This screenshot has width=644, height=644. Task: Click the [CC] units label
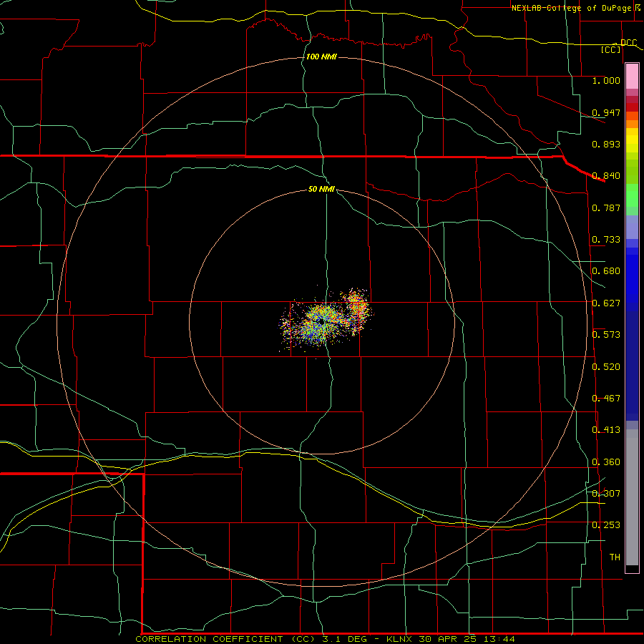(x=611, y=49)
